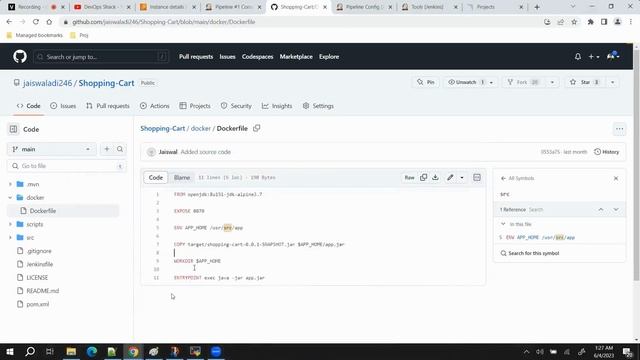
Task: Open the Pull requests repository tab
Action: (108, 106)
